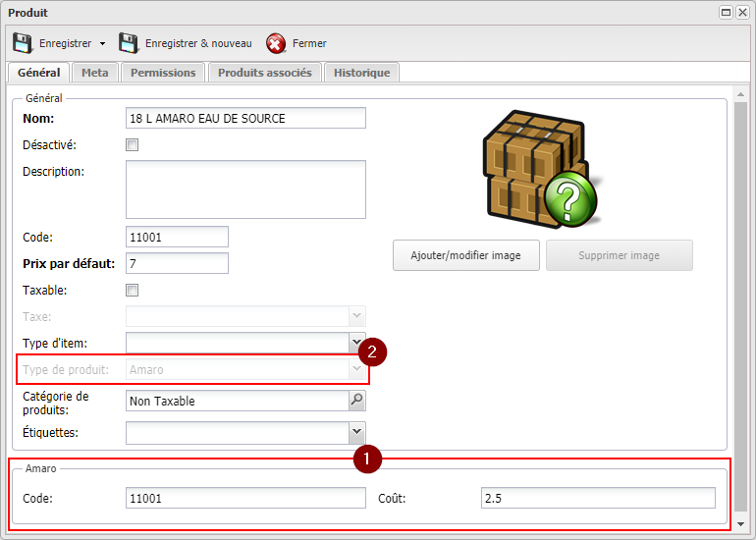The image size is (756, 540).
Task: Expand the Type d'item dropdown
Action: pos(356,343)
